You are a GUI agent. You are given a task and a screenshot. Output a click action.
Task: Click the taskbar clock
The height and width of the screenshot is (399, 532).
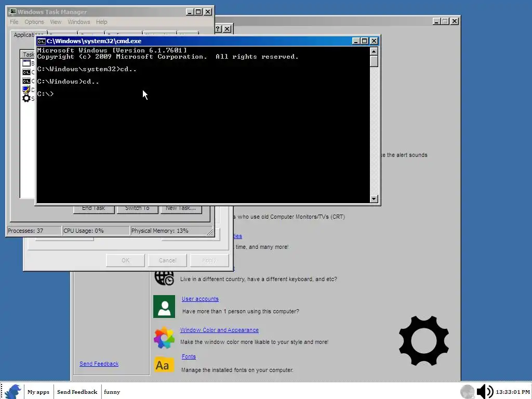click(x=513, y=392)
